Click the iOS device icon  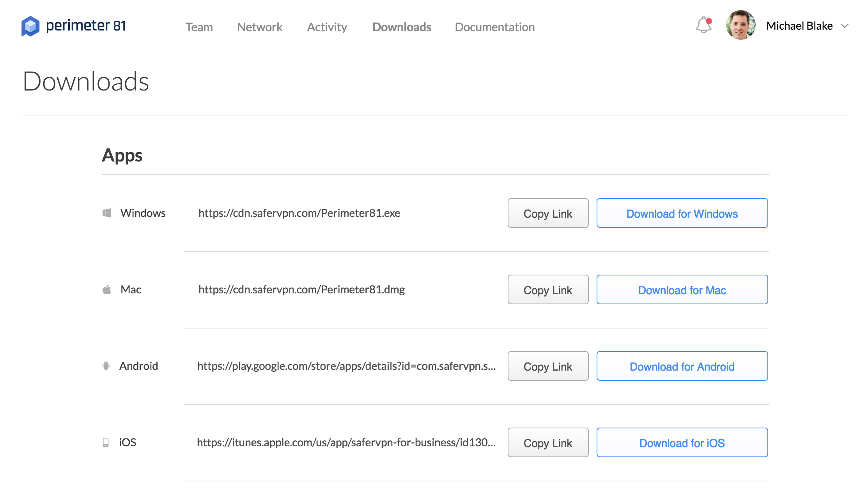pos(106,442)
